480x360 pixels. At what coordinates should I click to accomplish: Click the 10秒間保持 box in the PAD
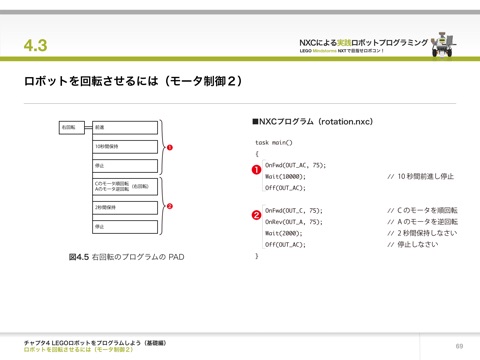pyautogui.click(x=125, y=147)
